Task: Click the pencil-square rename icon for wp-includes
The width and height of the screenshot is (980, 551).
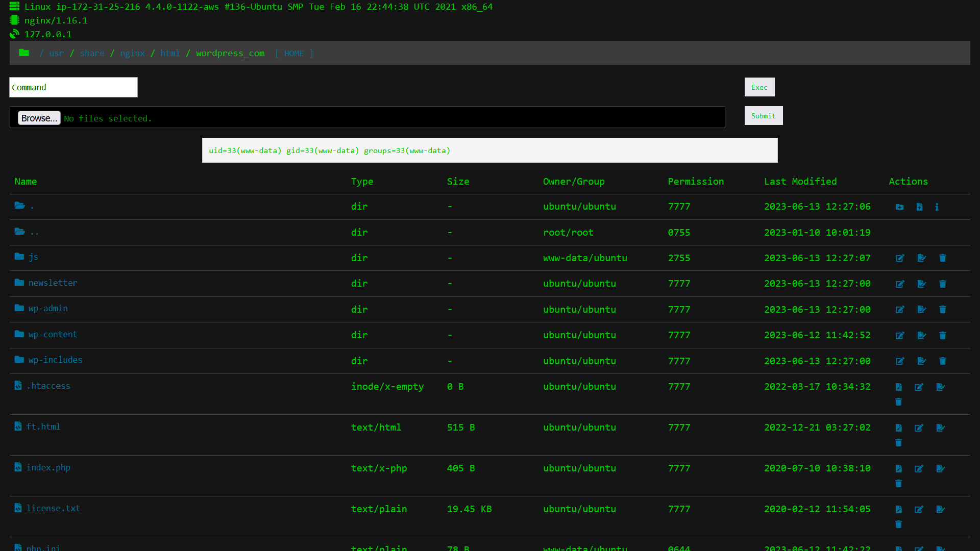Action: click(900, 361)
